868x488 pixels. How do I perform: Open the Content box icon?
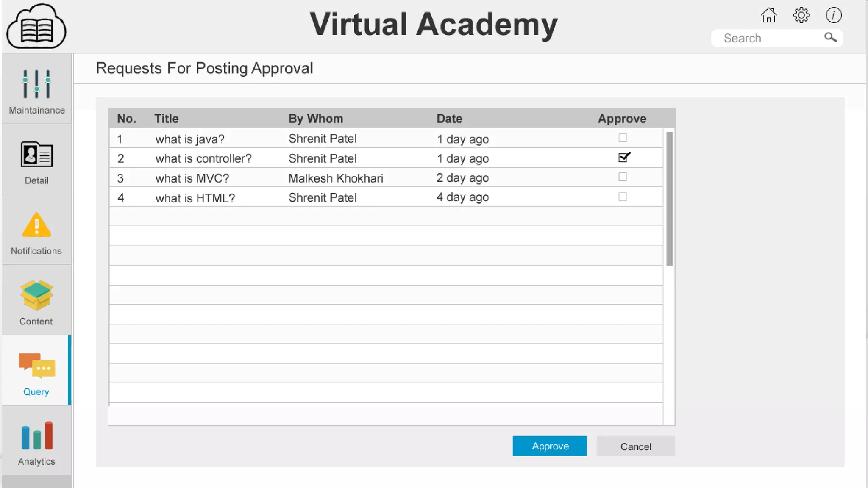pos(36,295)
